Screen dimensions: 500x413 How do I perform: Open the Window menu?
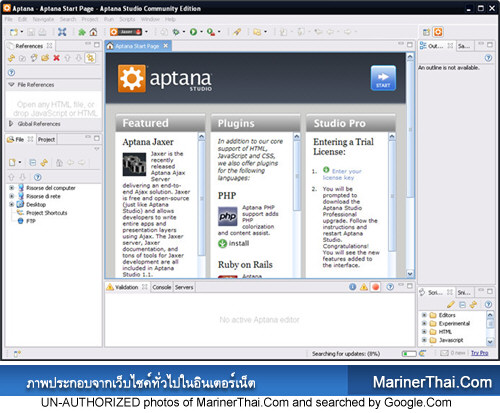click(x=150, y=19)
